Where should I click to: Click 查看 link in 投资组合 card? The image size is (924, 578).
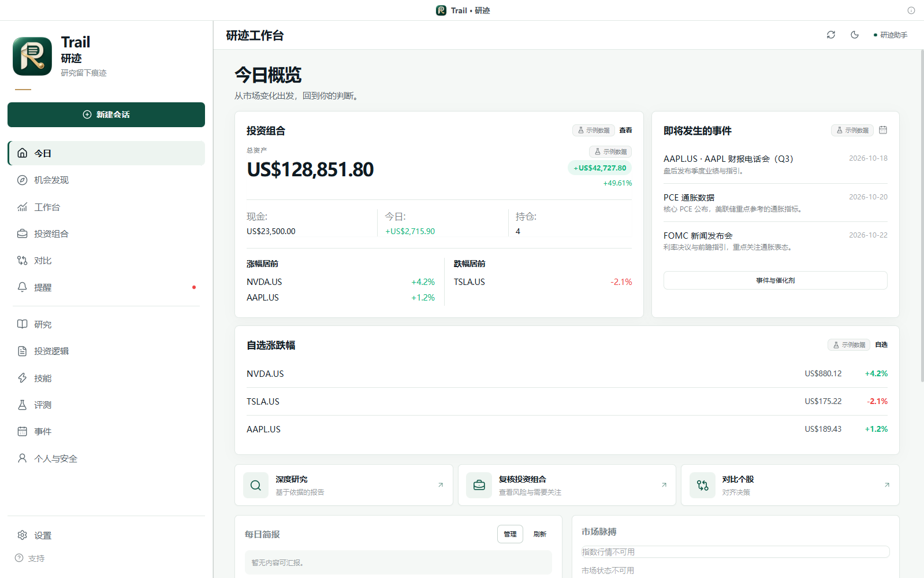[625, 131]
